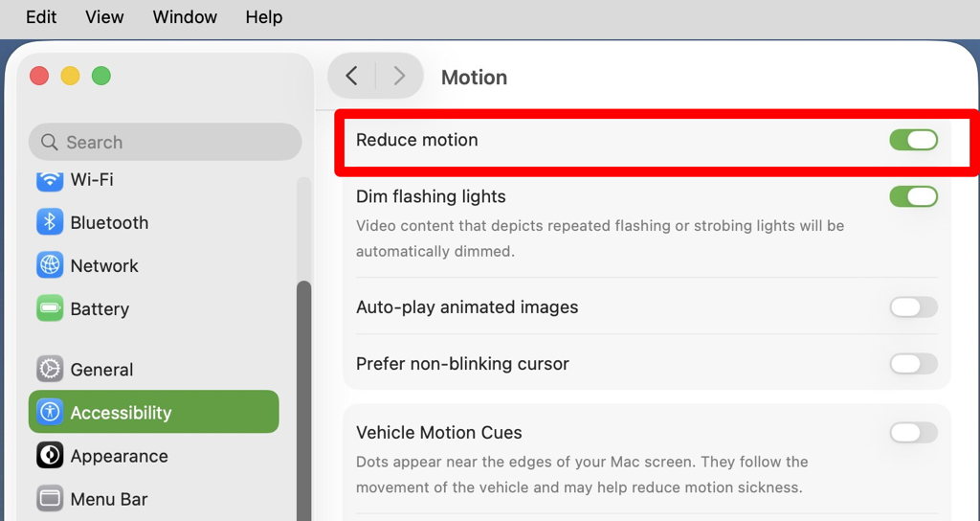Click the Appearance icon in sidebar
This screenshot has width=980, height=521.
(x=50, y=456)
